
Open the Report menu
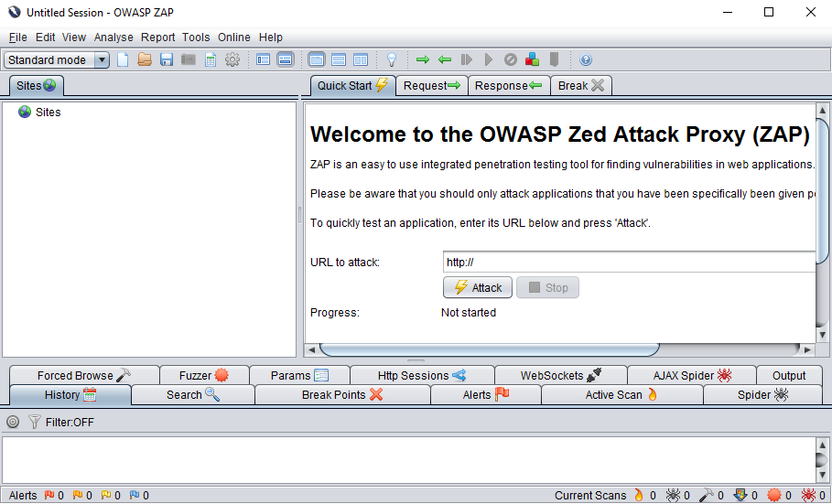157,38
